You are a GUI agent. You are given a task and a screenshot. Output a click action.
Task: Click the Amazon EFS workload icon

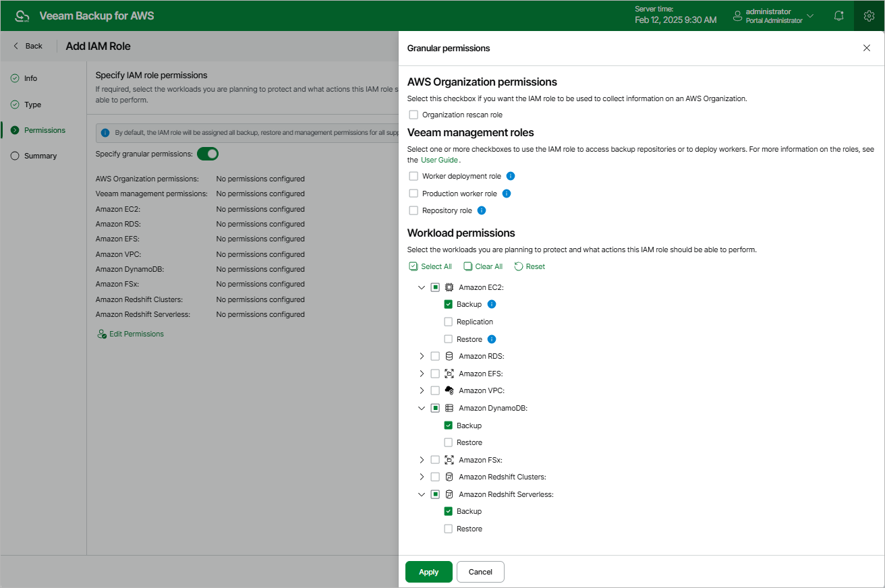point(449,374)
